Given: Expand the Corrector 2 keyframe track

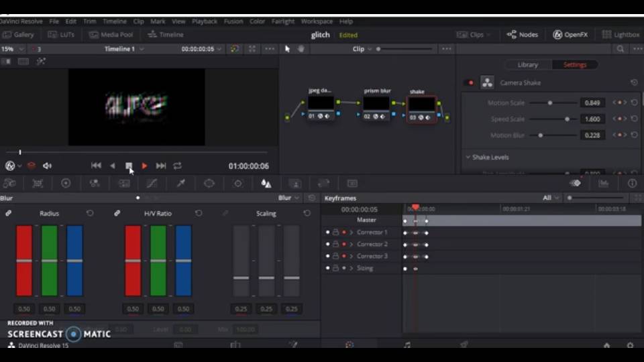Looking at the screenshot, I should coord(352,245).
